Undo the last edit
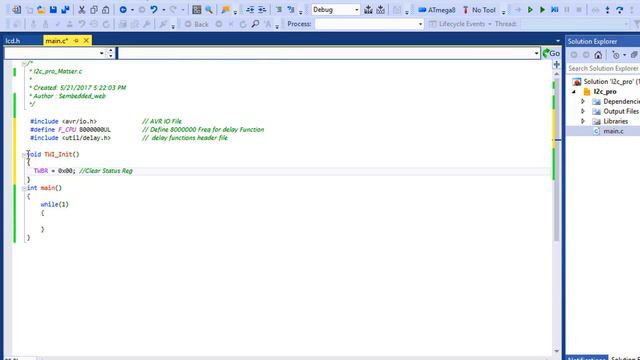Screen dimensions: 640x360 coord(154,9)
